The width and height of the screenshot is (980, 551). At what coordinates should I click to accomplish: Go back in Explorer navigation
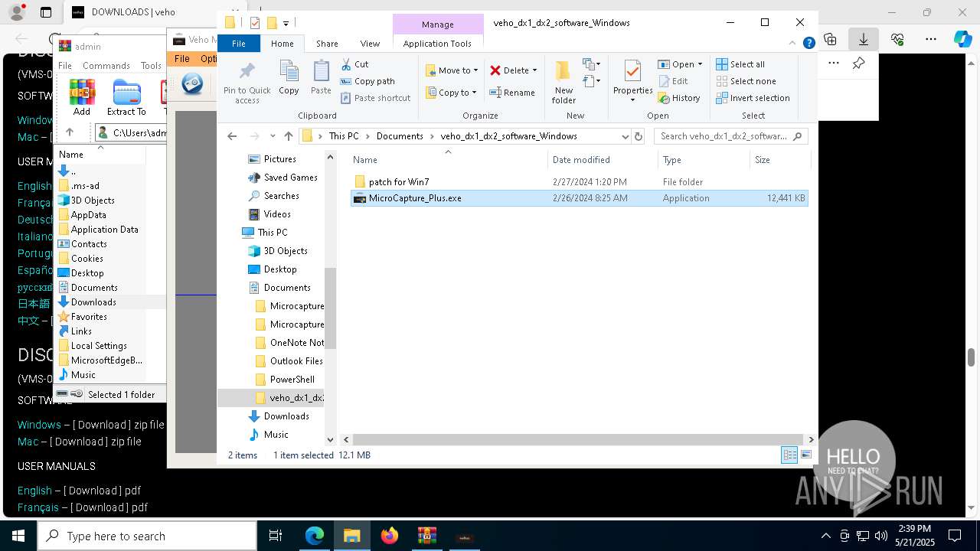[x=232, y=136]
